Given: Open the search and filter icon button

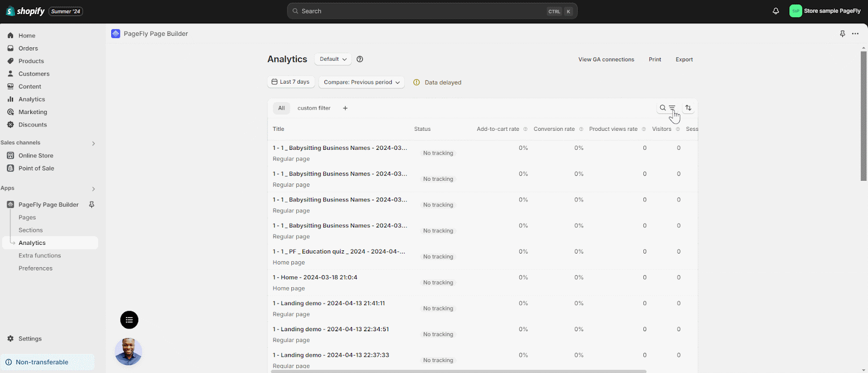Looking at the screenshot, I should tap(667, 108).
